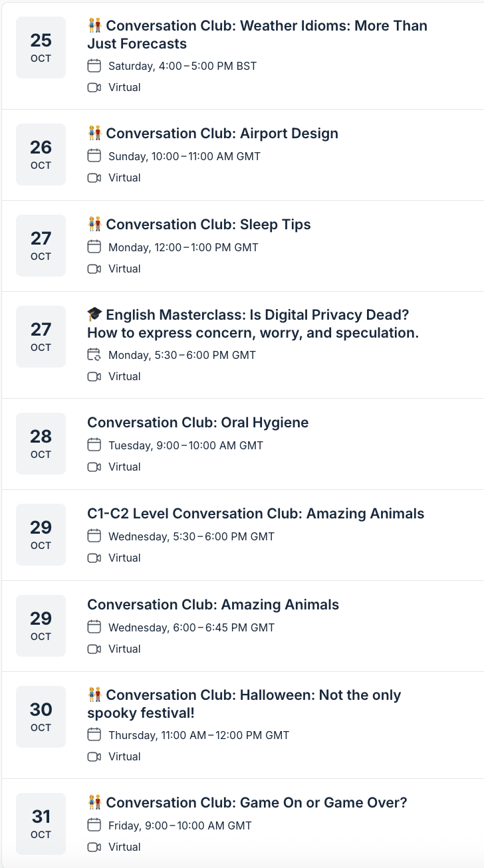Open Conversation Club: Airport Design event
The width and height of the screenshot is (484, 868).
tap(222, 134)
